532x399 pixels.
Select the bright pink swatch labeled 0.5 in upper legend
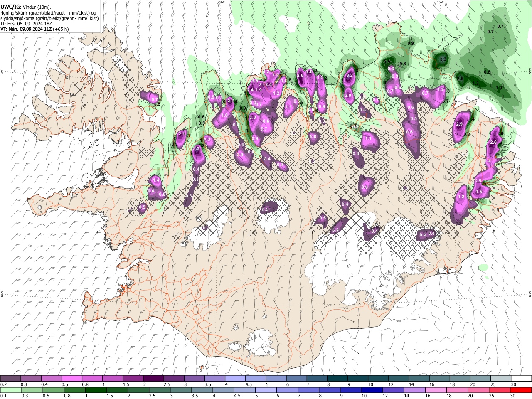pos(72,378)
